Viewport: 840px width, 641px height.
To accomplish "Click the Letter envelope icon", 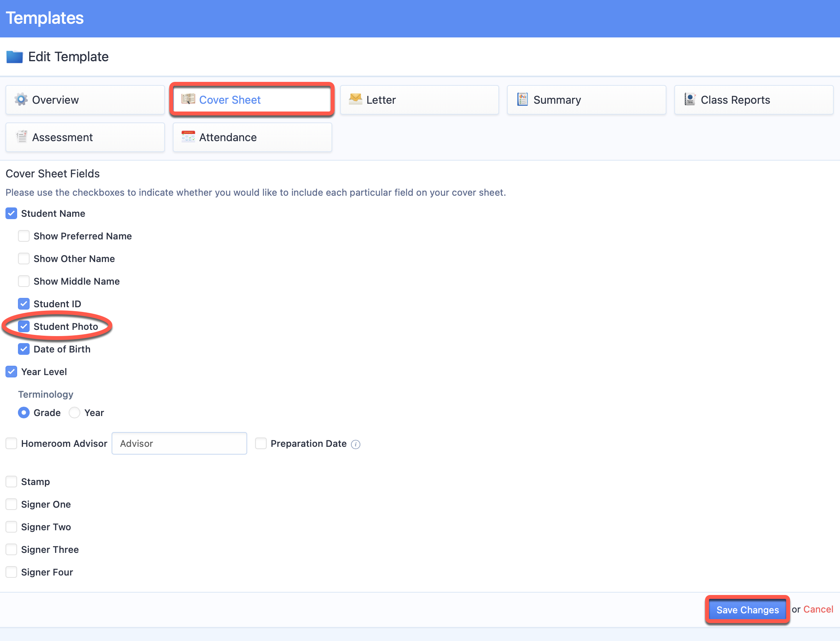I will (355, 99).
